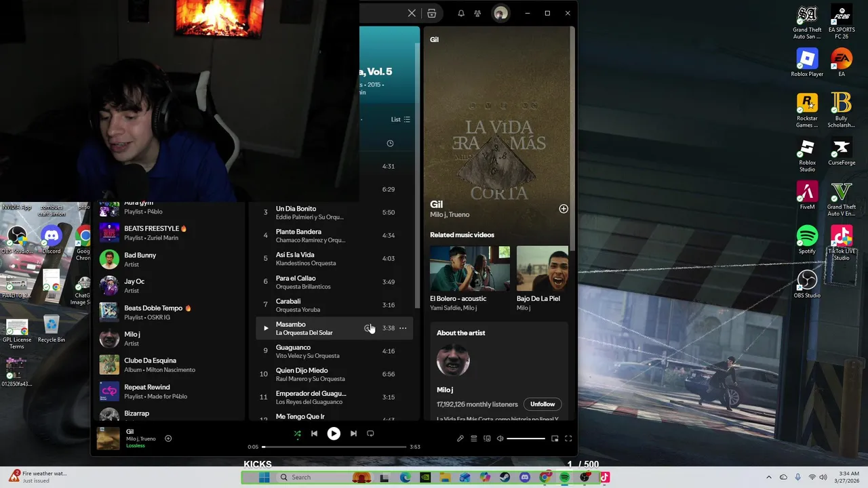
Task: Add Gil to playlist in Now Playing panel
Action: [564, 209]
